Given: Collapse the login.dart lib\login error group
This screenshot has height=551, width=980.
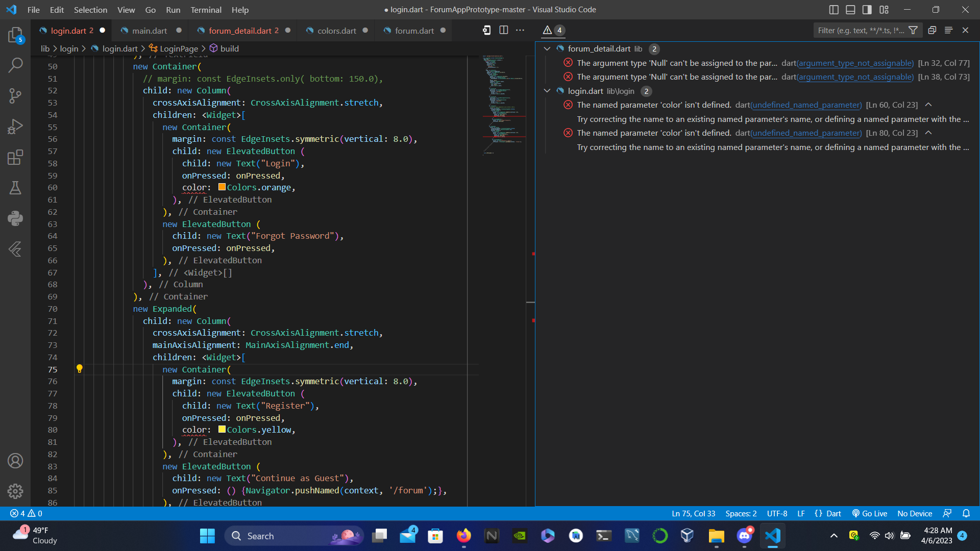Looking at the screenshot, I should click(x=547, y=91).
